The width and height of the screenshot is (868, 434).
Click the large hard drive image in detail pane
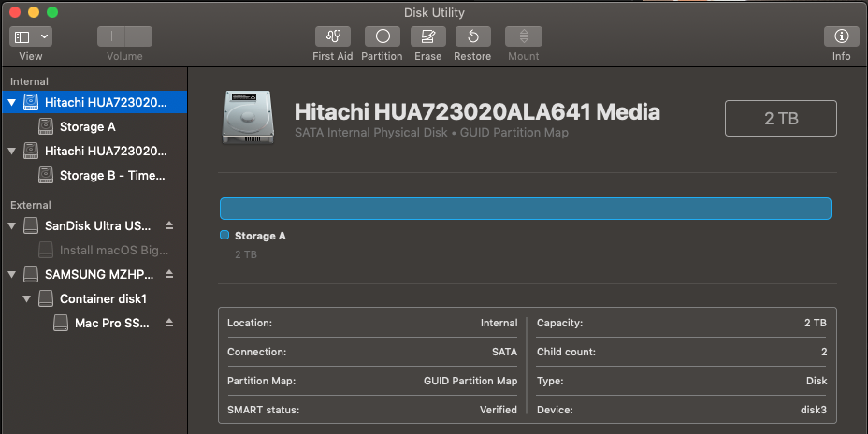[248, 118]
